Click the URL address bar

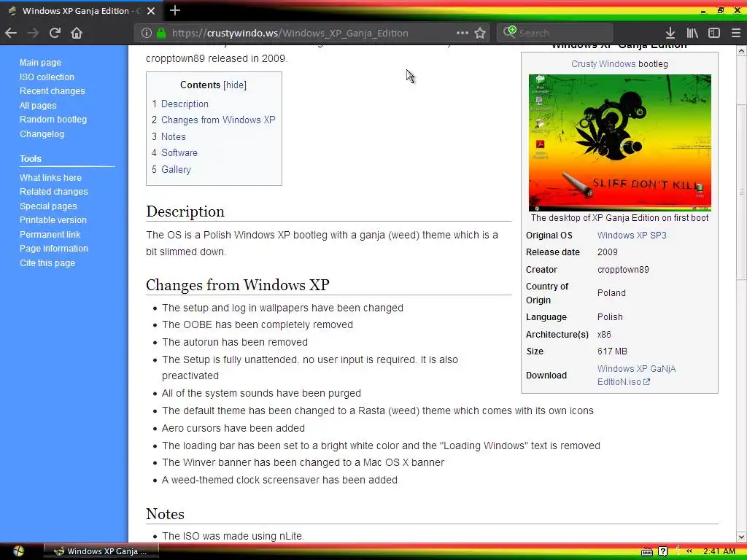pyautogui.click(x=312, y=33)
